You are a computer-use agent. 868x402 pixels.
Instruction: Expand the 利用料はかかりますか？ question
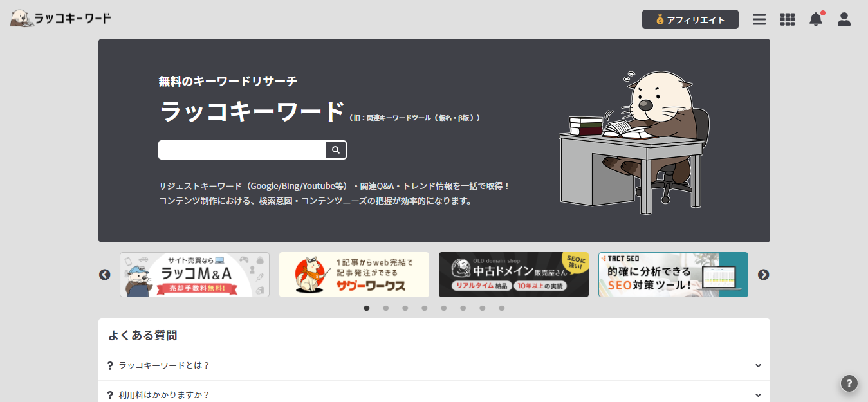(434, 391)
